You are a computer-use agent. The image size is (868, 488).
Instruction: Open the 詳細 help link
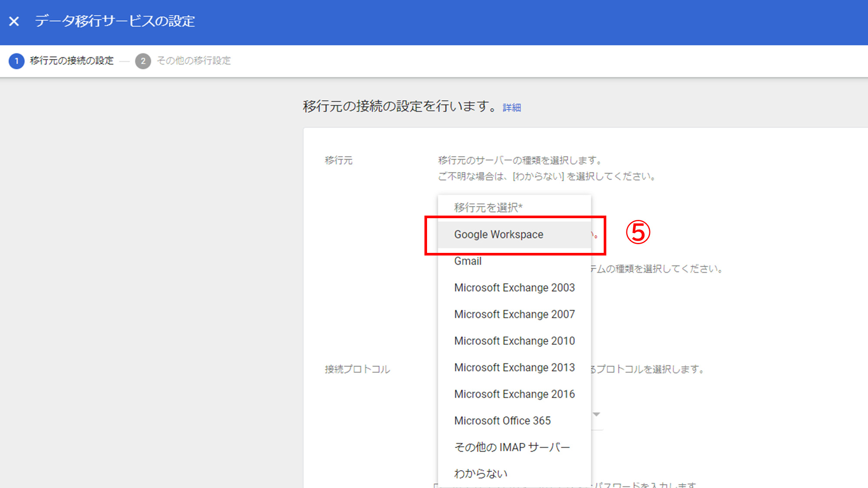[x=512, y=108]
